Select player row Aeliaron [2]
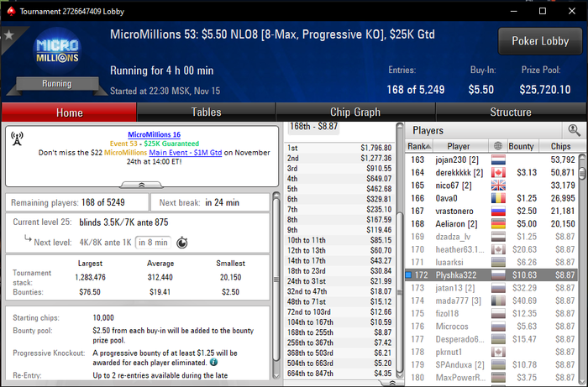The image size is (588, 387). coord(491,223)
